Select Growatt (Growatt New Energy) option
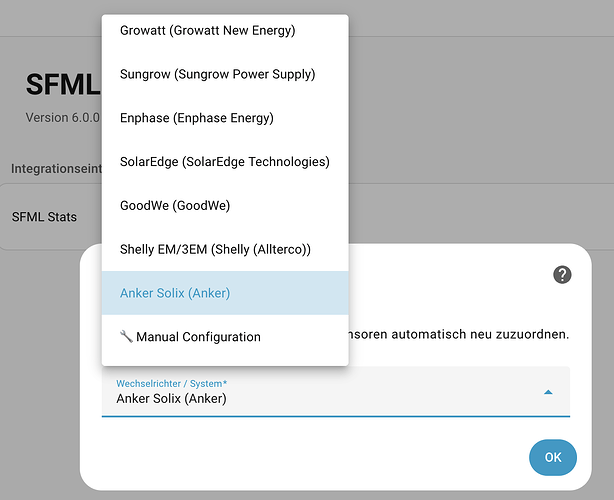Screen dimensions: 614x500 225,31
